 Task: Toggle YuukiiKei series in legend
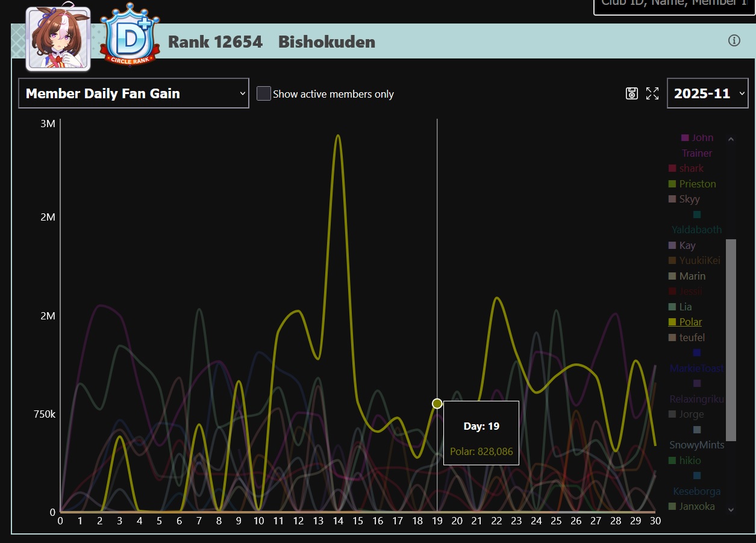pyautogui.click(x=695, y=260)
